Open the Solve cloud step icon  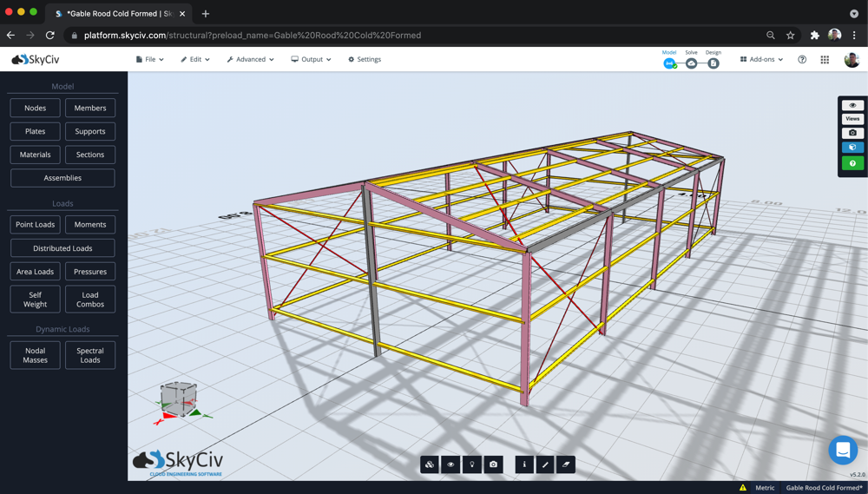[692, 63]
